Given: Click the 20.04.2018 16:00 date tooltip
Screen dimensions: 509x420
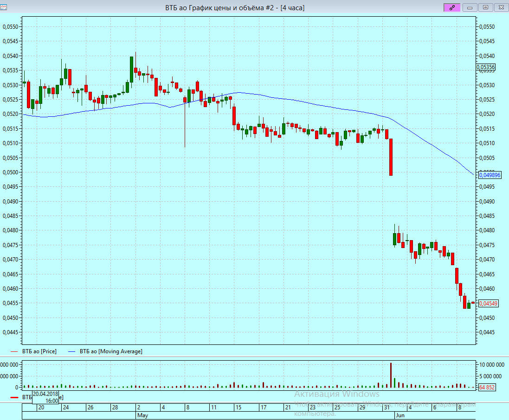Looking at the screenshot, I should 45,397.
